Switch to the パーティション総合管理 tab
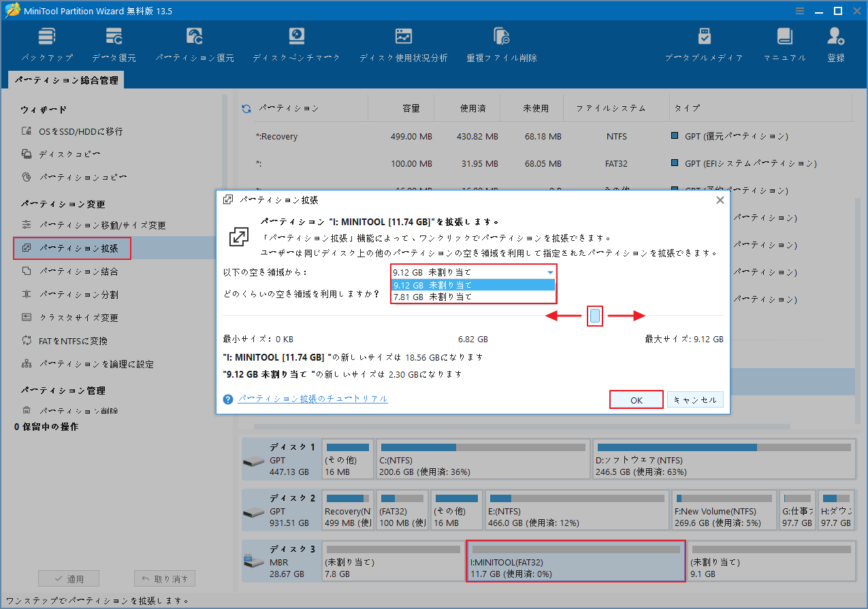 [68, 80]
